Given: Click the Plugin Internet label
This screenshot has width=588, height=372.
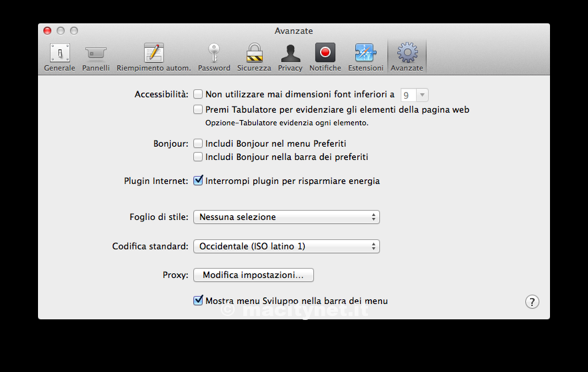Looking at the screenshot, I should pos(156,181).
